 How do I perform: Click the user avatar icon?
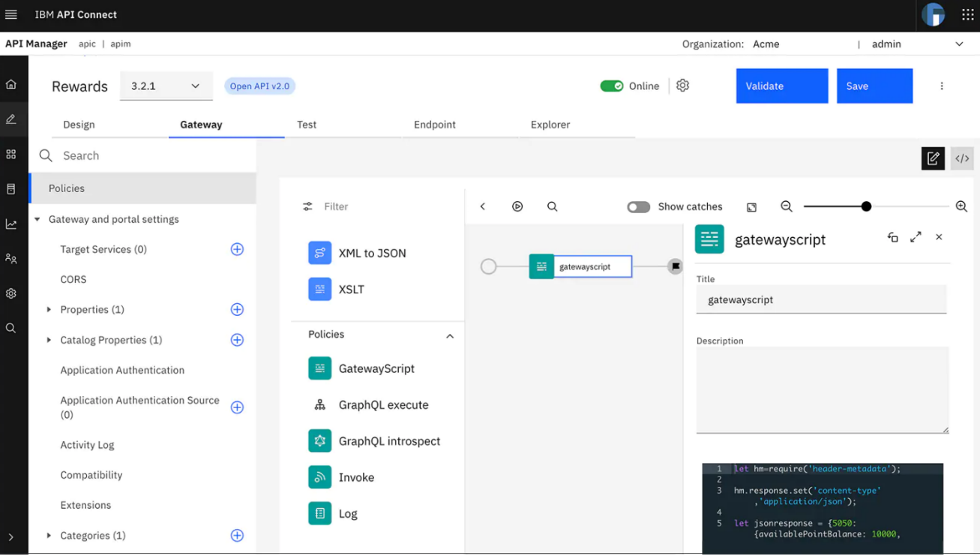click(934, 14)
